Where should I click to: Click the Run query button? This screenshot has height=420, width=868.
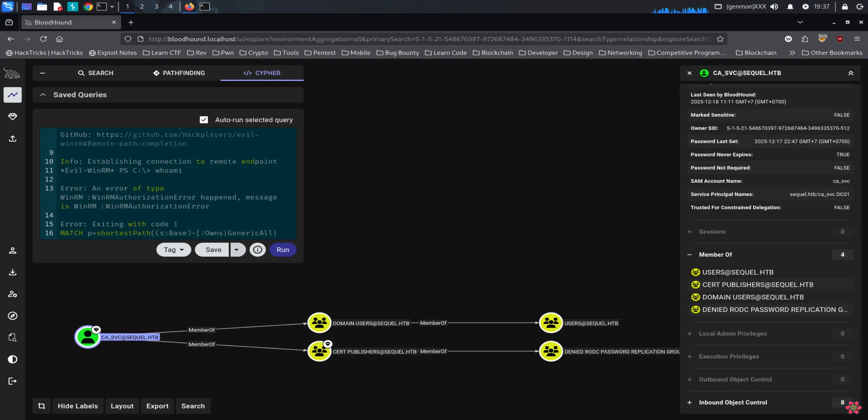pos(283,250)
